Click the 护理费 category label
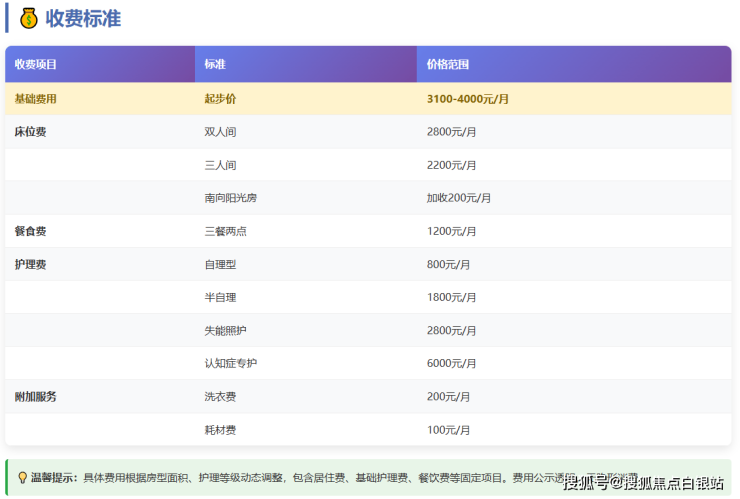 point(30,264)
